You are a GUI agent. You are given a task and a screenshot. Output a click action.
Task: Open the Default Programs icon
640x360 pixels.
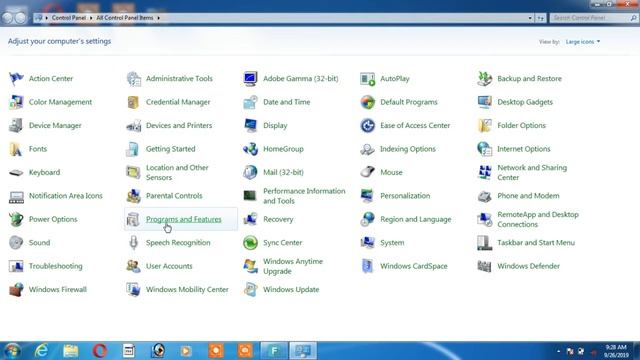(367, 102)
